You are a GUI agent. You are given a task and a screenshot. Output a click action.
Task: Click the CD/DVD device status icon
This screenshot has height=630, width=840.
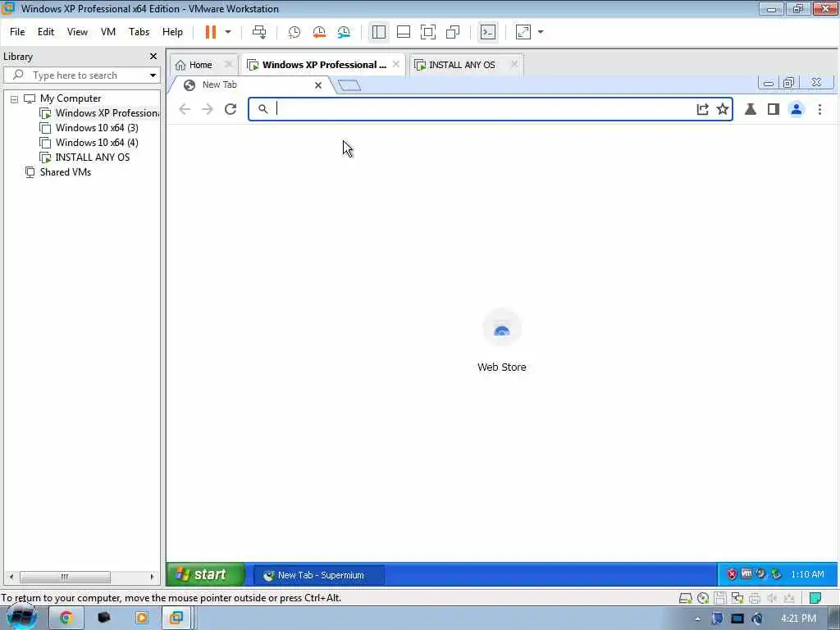[703, 598]
